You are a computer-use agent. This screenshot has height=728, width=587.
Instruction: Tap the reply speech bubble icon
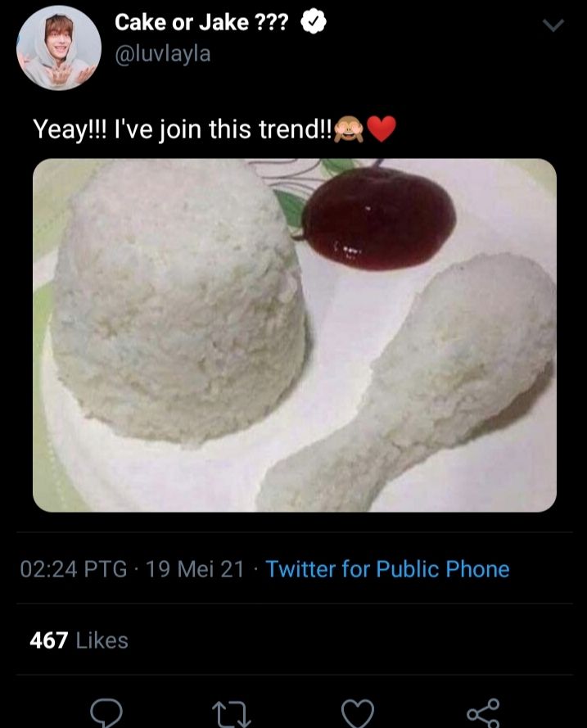[x=106, y=713]
